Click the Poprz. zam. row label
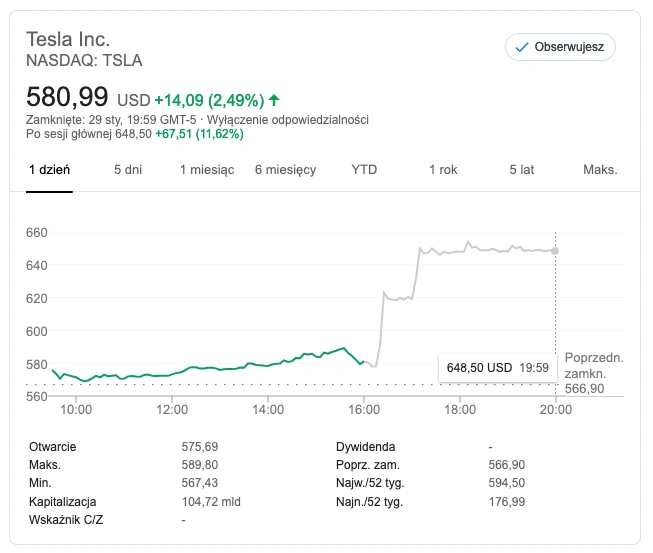The width and height of the screenshot is (653, 553). click(x=367, y=465)
